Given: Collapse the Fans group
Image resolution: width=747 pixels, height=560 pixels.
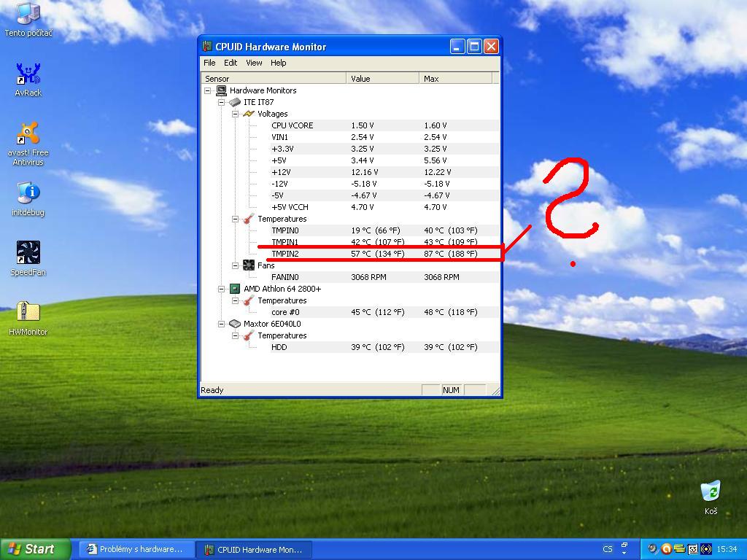Looking at the screenshot, I should [x=236, y=265].
